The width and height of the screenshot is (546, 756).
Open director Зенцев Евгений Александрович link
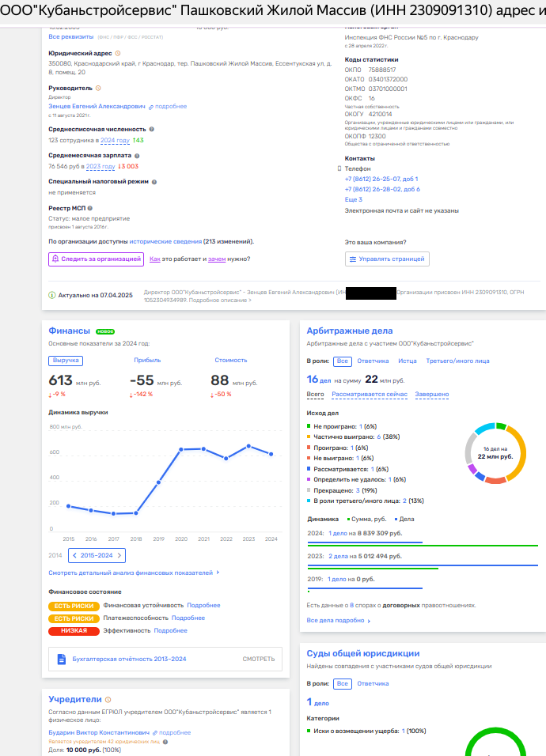pos(97,107)
